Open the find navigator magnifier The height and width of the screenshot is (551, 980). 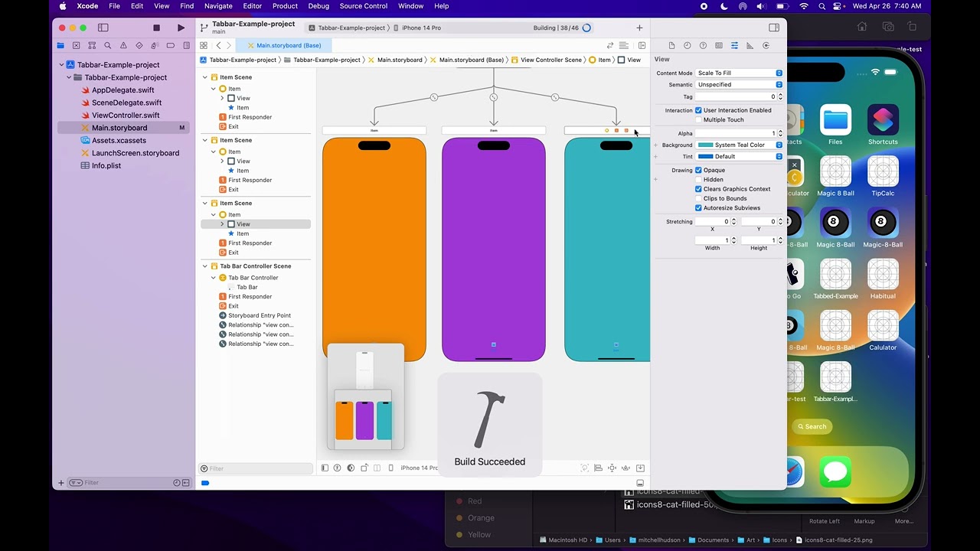coord(107,46)
